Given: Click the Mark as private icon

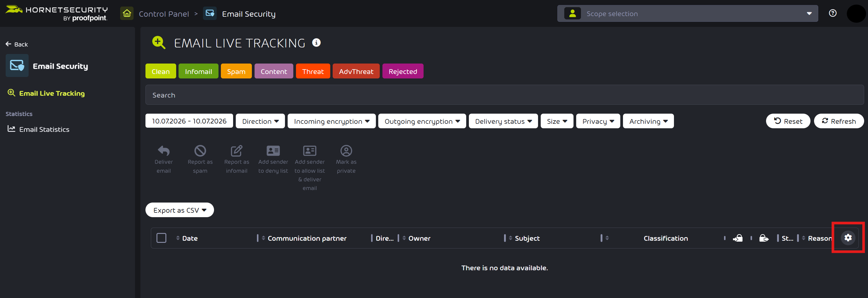Looking at the screenshot, I should [346, 151].
